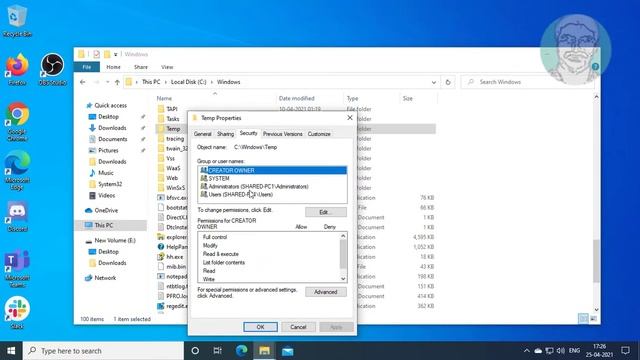Expand the address bar history dropdown
The image size is (640, 360).
(x=433, y=82)
